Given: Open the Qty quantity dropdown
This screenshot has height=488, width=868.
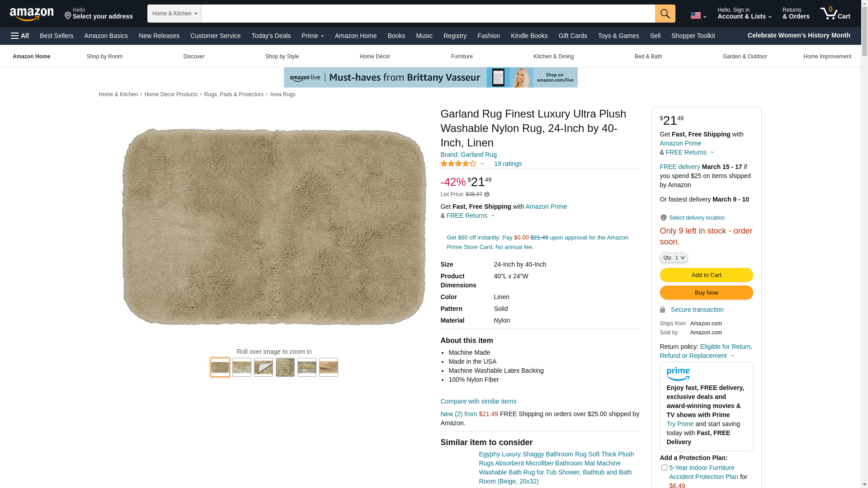Looking at the screenshot, I should (673, 258).
